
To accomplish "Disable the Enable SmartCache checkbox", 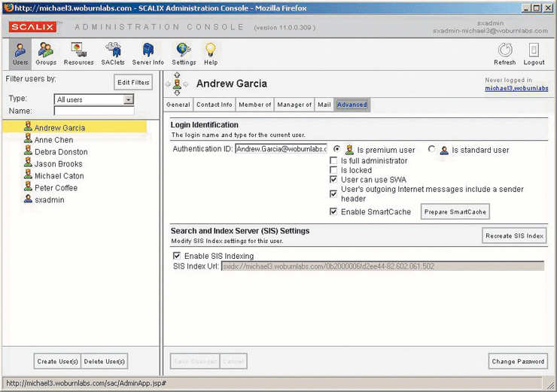I will point(333,211).
